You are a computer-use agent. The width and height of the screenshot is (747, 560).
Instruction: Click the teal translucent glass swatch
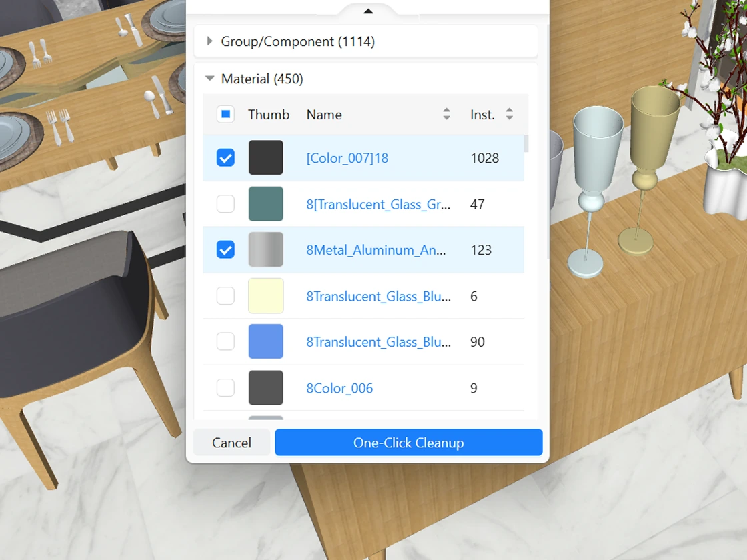click(x=265, y=204)
